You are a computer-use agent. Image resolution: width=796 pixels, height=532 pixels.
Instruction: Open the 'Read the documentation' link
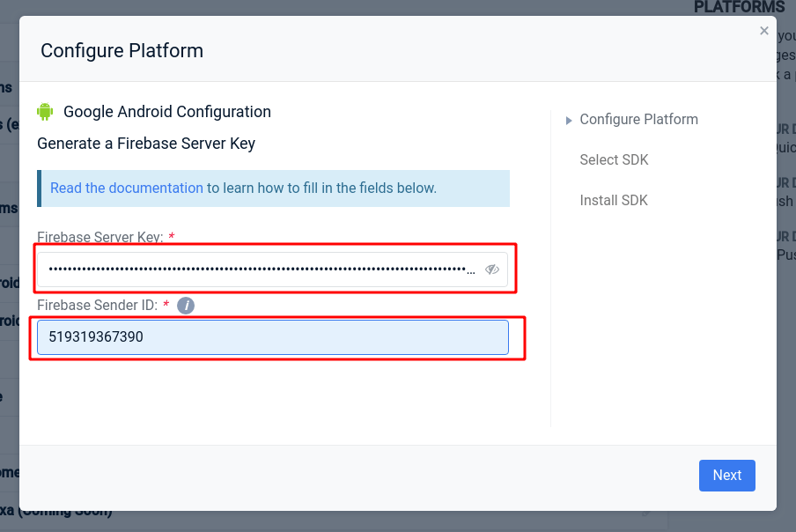point(127,188)
